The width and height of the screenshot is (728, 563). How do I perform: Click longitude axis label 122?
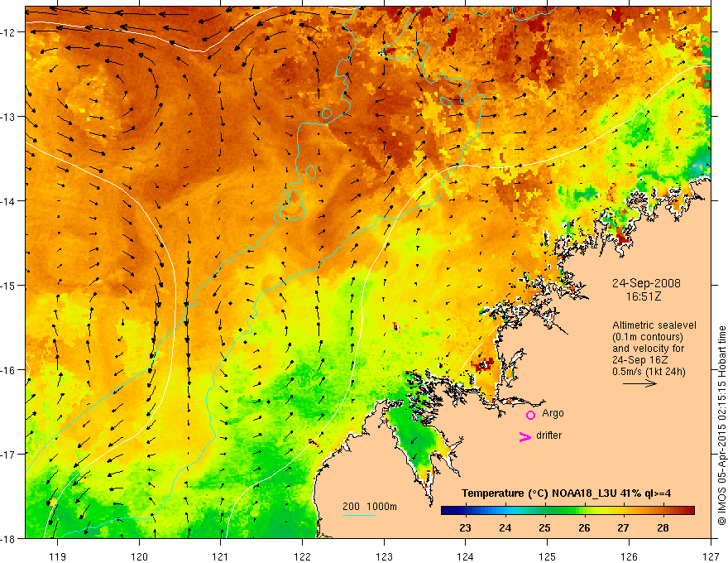tap(302, 556)
